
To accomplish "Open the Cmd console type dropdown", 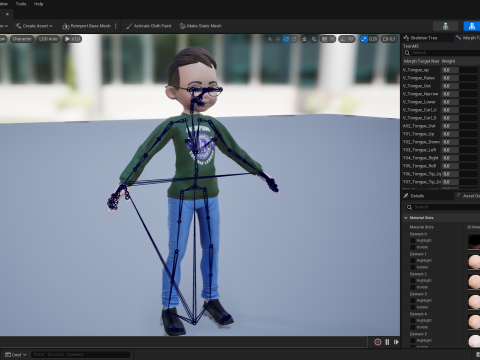I will pos(16,355).
